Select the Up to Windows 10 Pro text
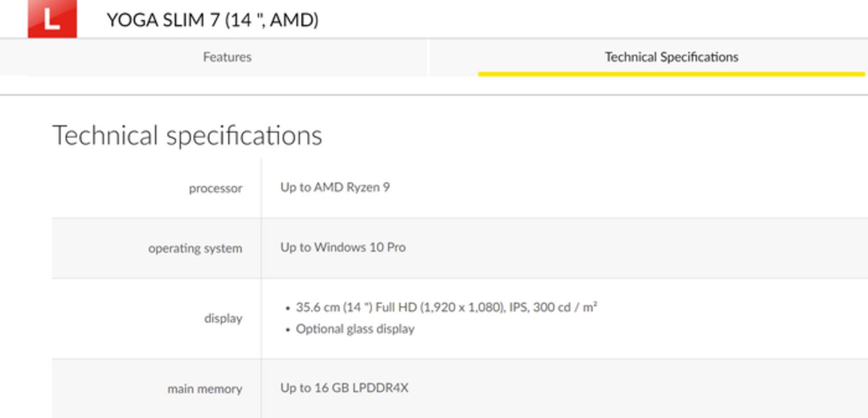Viewport: 868px width, 418px height. [x=343, y=247]
